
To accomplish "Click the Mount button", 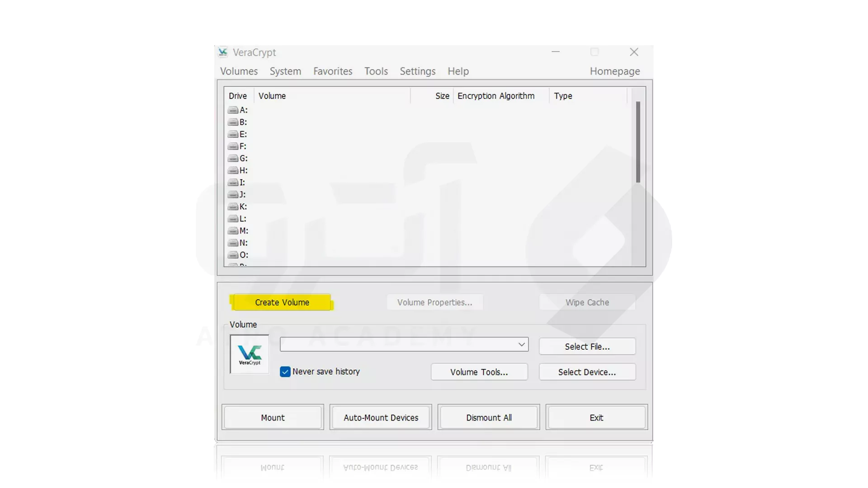I will point(273,418).
